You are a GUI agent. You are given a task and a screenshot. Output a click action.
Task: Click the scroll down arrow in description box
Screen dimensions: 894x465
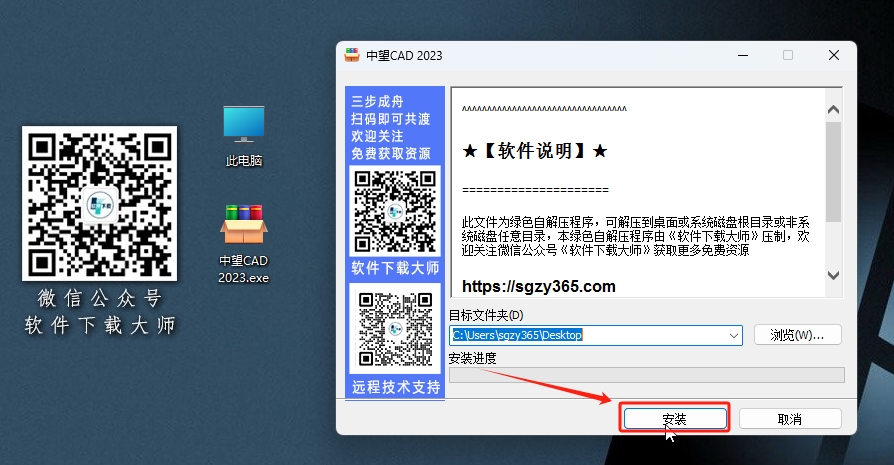tap(833, 276)
